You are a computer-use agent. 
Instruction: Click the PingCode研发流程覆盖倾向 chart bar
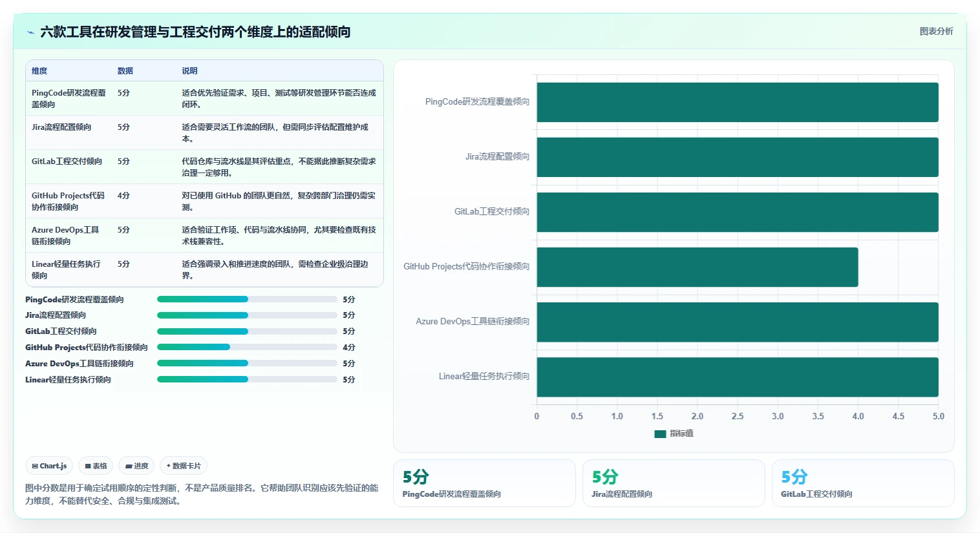(738, 102)
